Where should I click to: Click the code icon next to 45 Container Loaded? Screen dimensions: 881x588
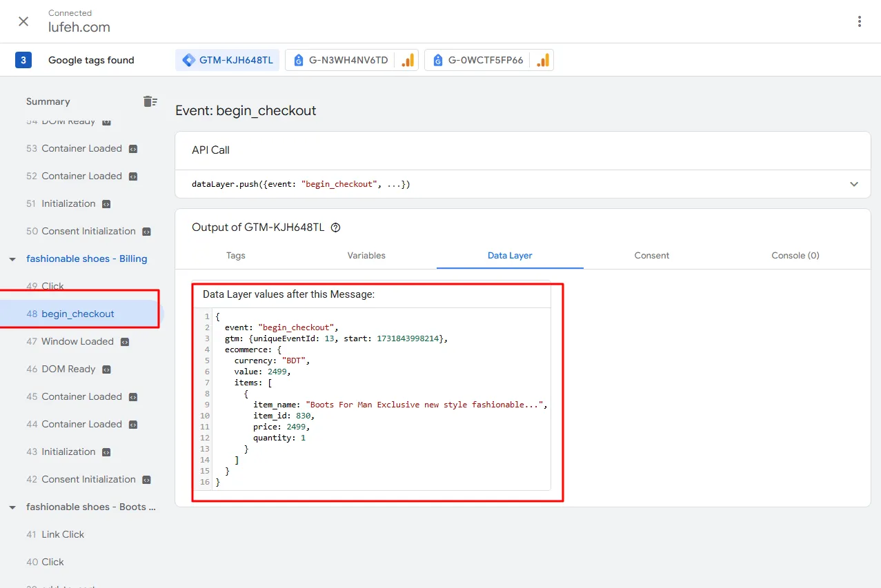tap(133, 397)
